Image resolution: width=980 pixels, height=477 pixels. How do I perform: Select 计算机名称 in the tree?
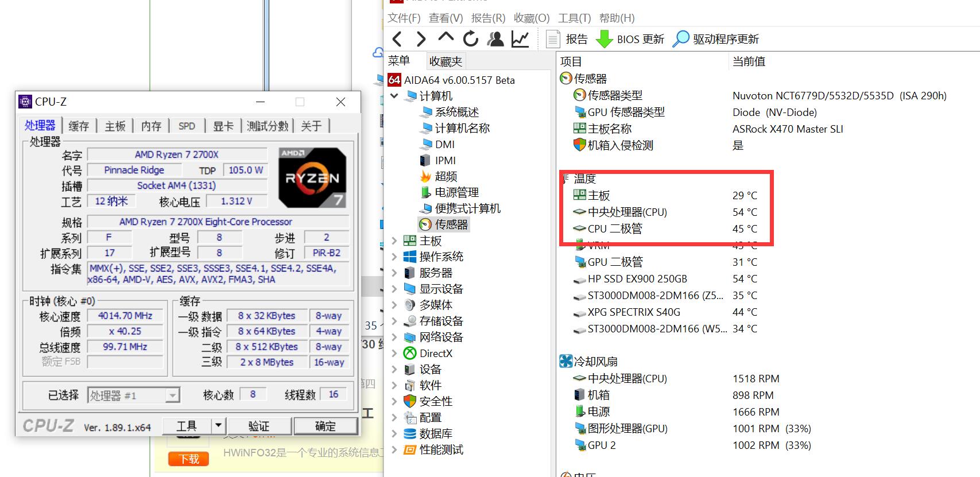point(455,128)
